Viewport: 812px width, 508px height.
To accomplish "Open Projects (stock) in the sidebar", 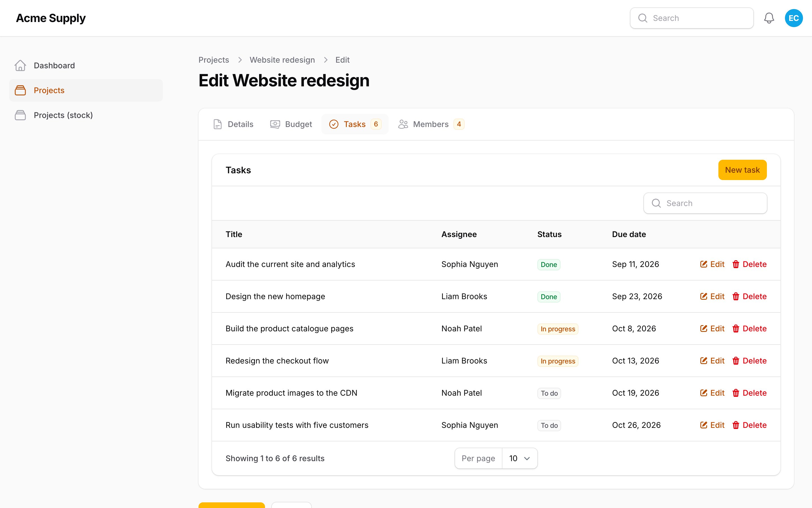I will 86,115.
